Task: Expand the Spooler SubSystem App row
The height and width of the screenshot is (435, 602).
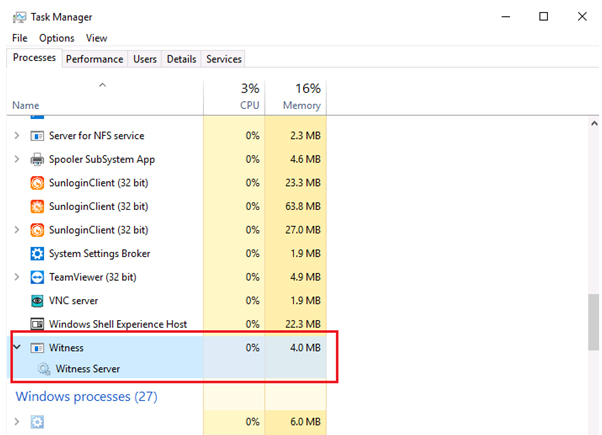Action: [x=17, y=159]
